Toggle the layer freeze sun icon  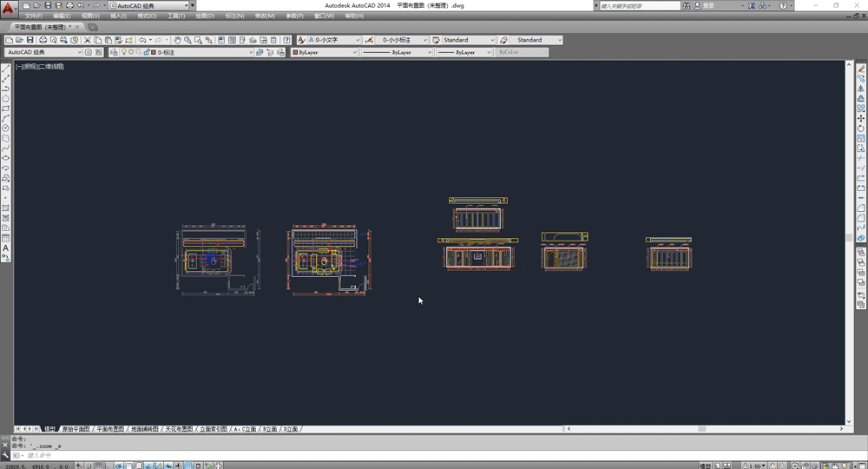(x=130, y=52)
